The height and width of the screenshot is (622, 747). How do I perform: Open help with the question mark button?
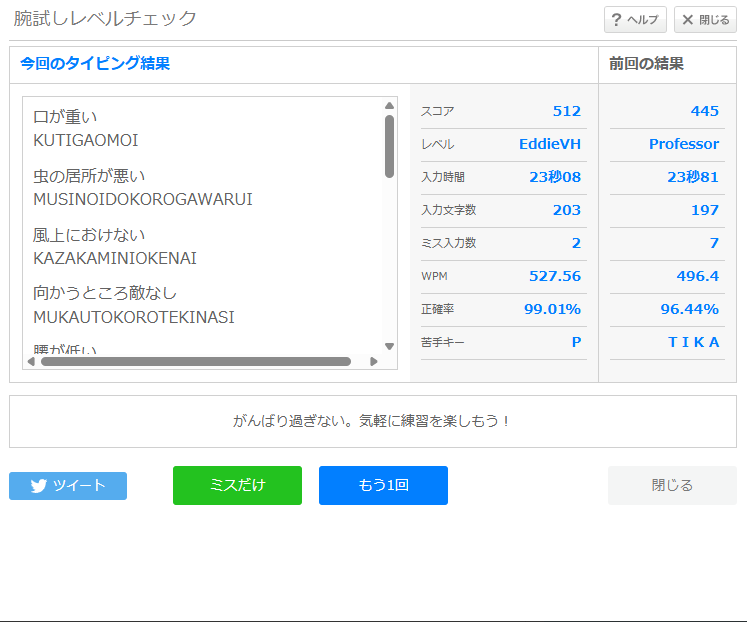(635, 20)
